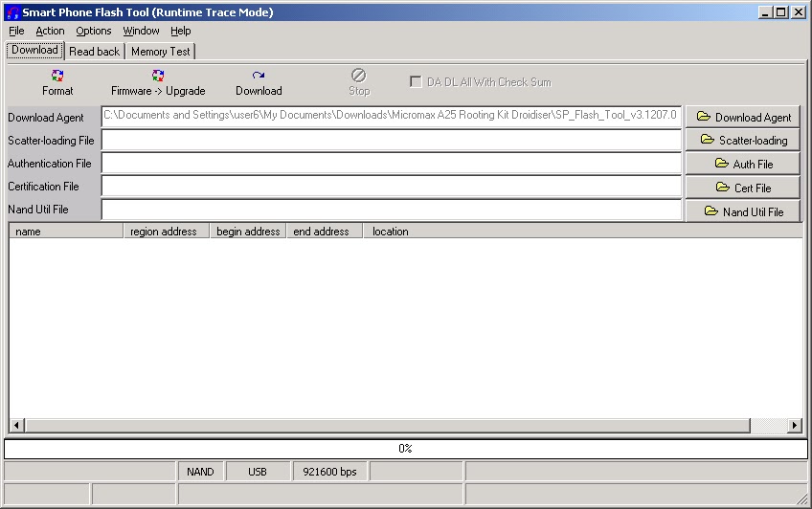This screenshot has height=509, width=812.
Task: Click the Certification File input field
Action: tap(392, 187)
